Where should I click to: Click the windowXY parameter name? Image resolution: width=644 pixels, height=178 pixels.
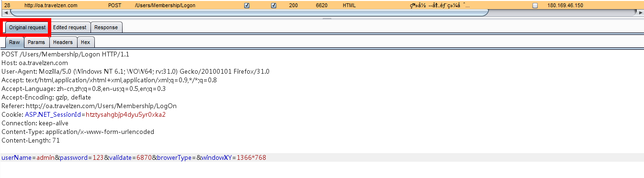coord(216,157)
